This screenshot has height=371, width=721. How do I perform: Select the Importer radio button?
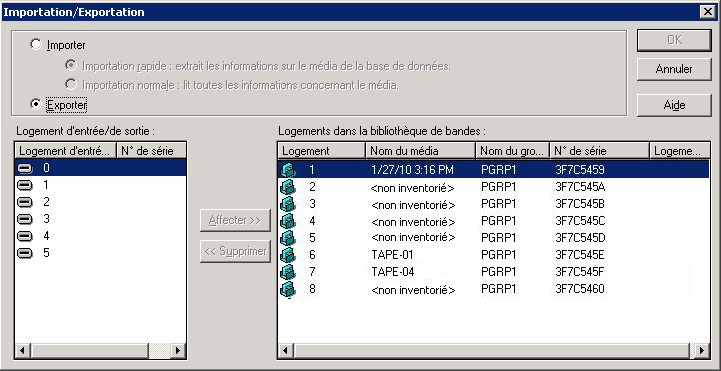(35, 45)
